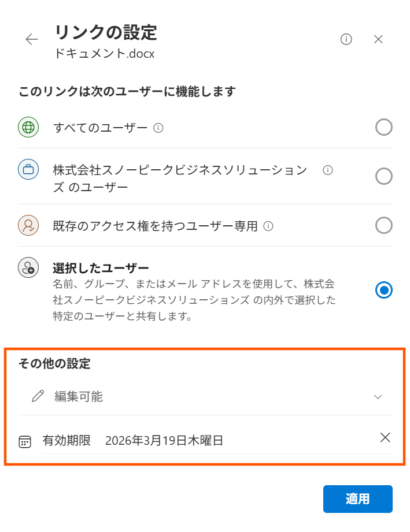Click the expiration date field 2026年3月19日木曜日

[x=164, y=441]
